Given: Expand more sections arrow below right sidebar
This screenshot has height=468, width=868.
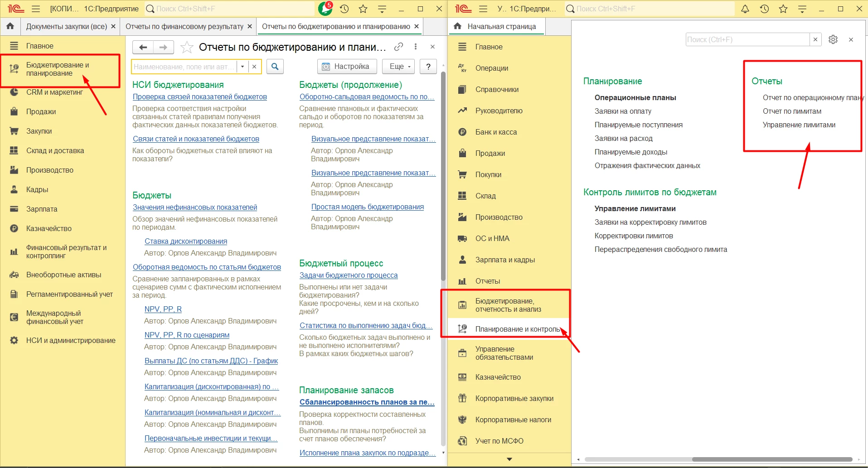Looking at the screenshot, I should (509, 459).
